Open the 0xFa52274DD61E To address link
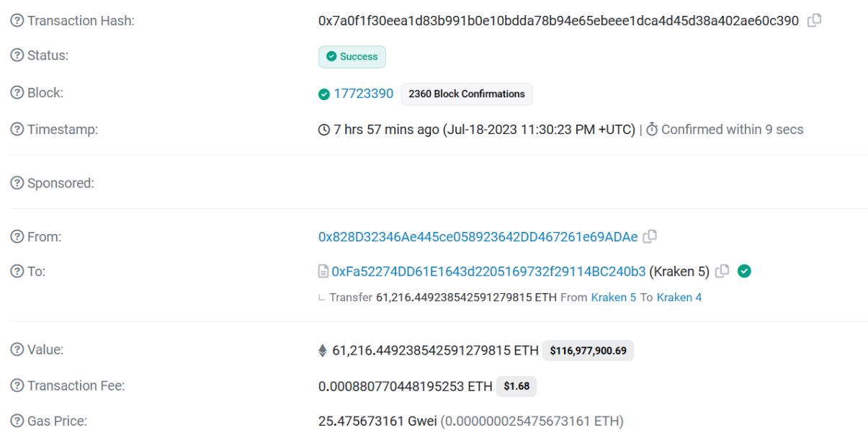 [488, 272]
